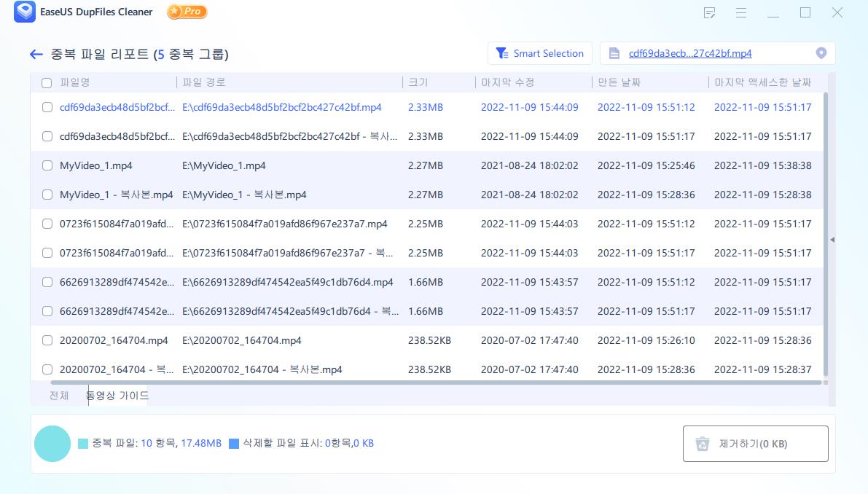Switch to the 동영상 가이드 tab
Image resolution: width=868 pixels, height=494 pixels.
[117, 396]
